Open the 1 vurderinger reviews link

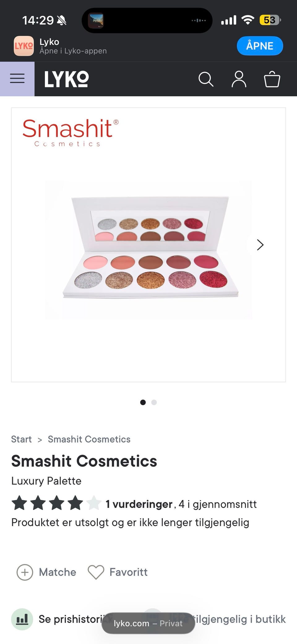pos(139,504)
